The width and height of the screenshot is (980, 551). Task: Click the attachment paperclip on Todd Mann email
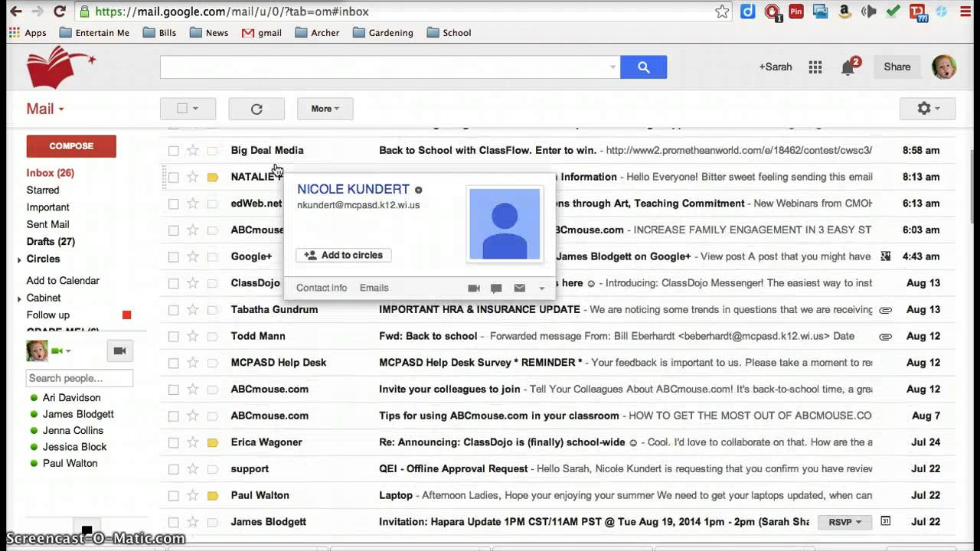coord(885,336)
